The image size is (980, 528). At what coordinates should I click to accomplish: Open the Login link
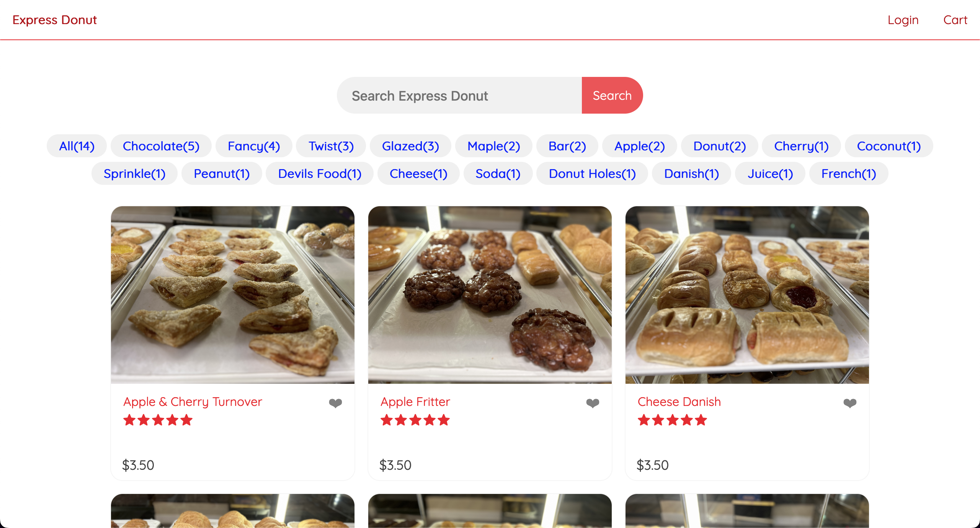(x=903, y=20)
